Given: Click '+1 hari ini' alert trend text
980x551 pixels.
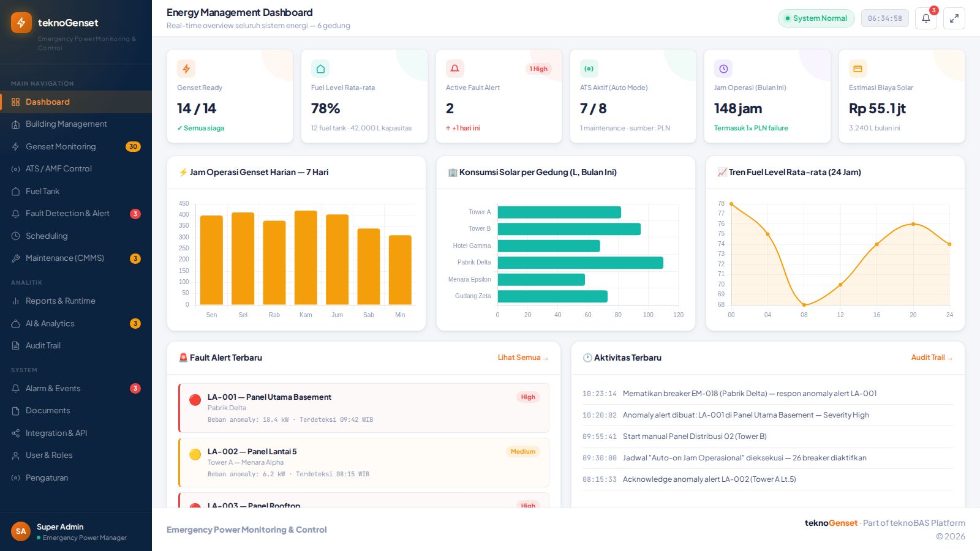Looking at the screenshot, I should [x=463, y=128].
